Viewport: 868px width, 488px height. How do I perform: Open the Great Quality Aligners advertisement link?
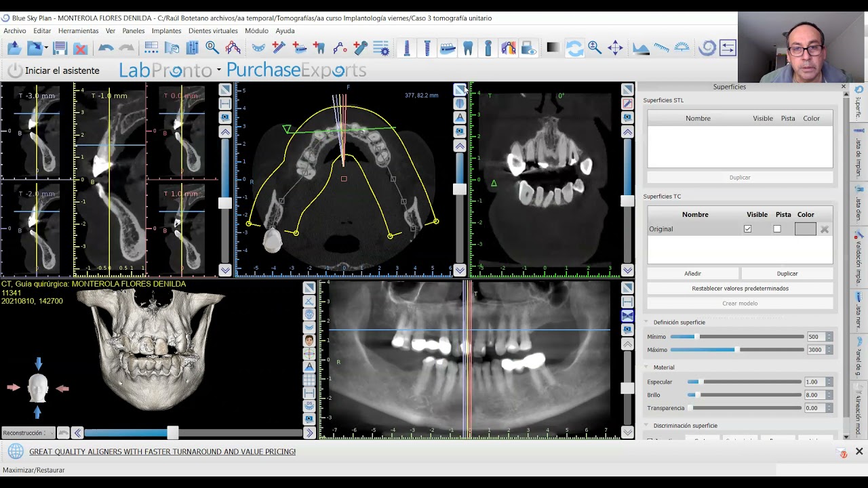(162, 451)
